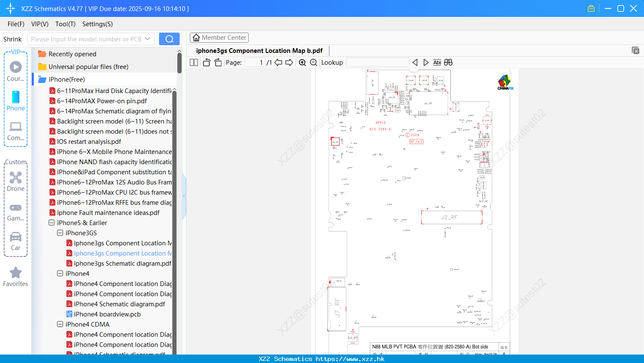Collapse the left panel via splitter handle
Image resolution: width=644 pixels, height=363 pixels.
(184, 196)
